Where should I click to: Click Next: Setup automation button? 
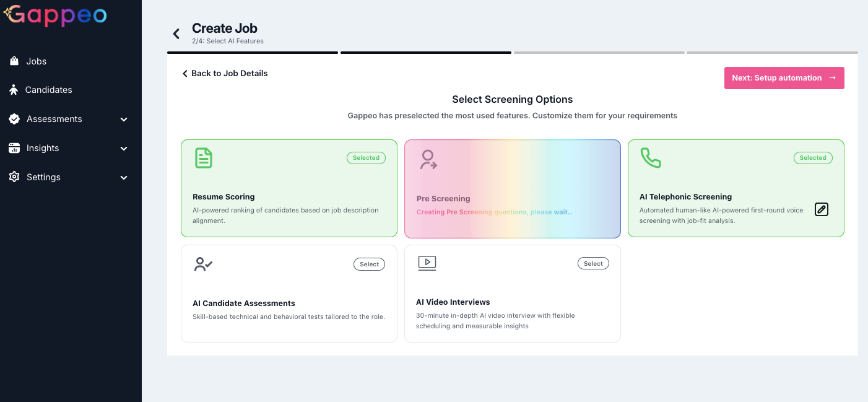tap(784, 78)
